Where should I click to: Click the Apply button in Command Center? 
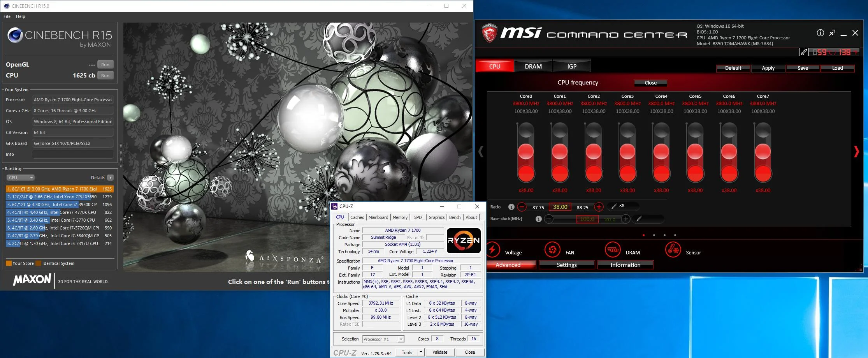(x=768, y=68)
